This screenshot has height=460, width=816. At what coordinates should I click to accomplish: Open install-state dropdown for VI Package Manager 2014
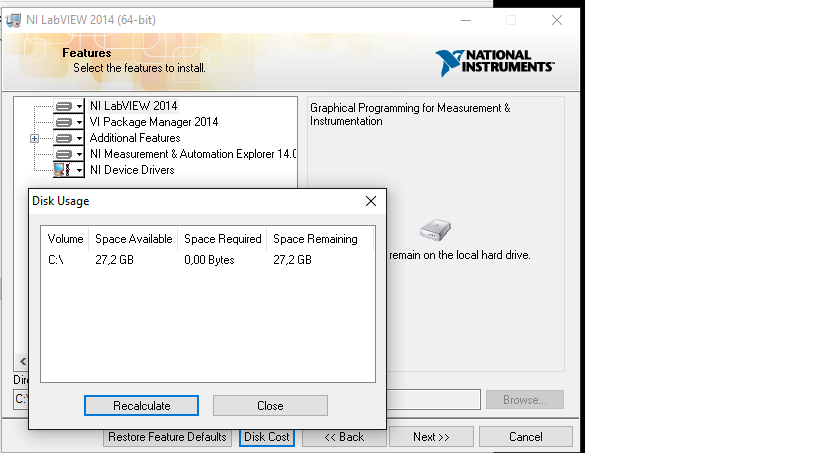point(69,122)
